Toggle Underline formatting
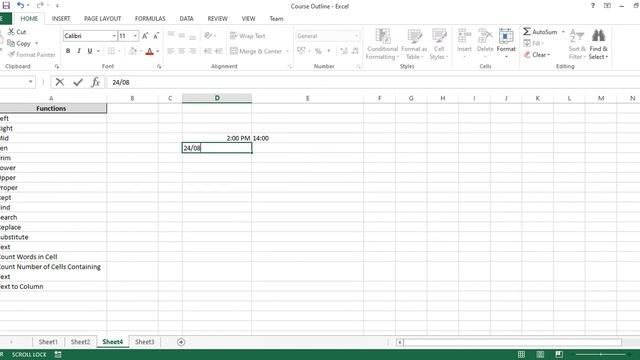Screen dimensions: 640x360 click(x=90, y=51)
